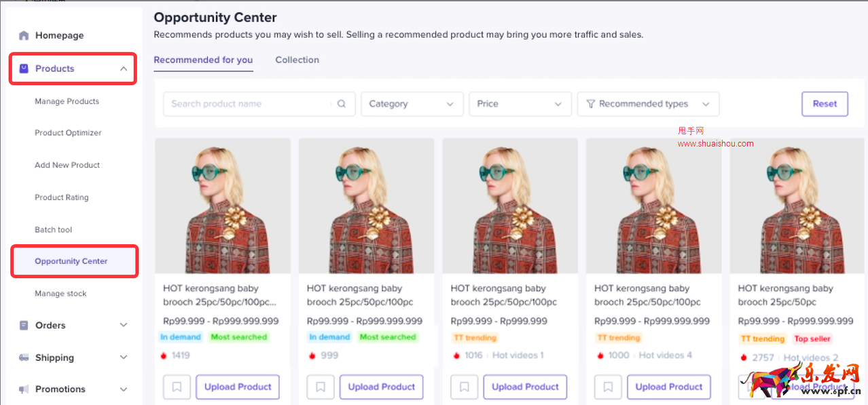Open Manage Products in sidebar
Image resolution: width=868 pixels, height=405 pixels.
pos(67,101)
